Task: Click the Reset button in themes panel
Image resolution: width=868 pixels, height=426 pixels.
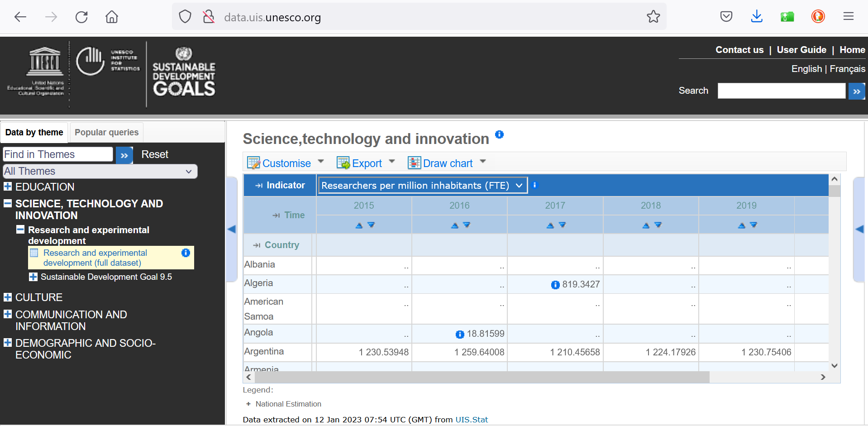Action: 154,154
